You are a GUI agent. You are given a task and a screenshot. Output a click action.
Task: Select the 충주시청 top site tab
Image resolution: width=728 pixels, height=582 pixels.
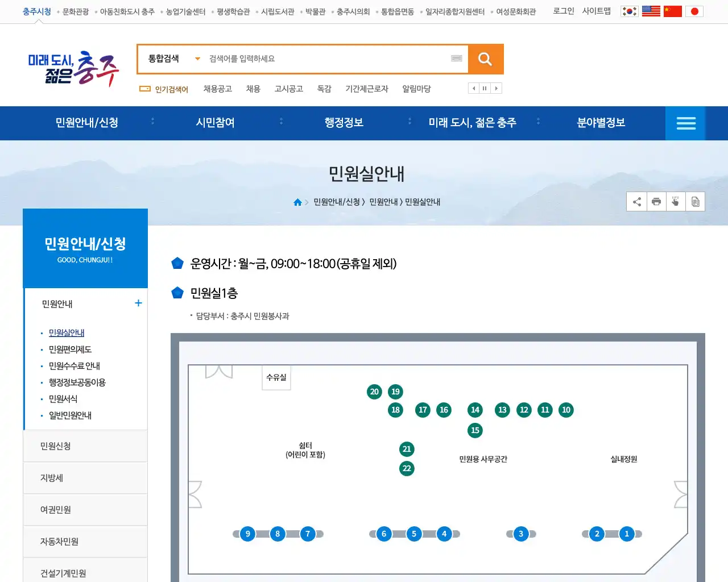coord(37,11)
